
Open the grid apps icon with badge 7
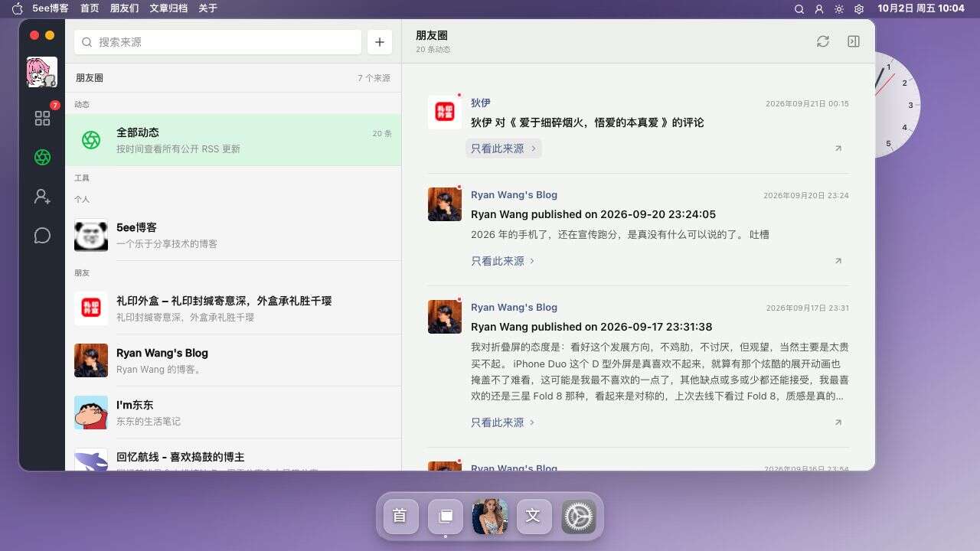42,118
